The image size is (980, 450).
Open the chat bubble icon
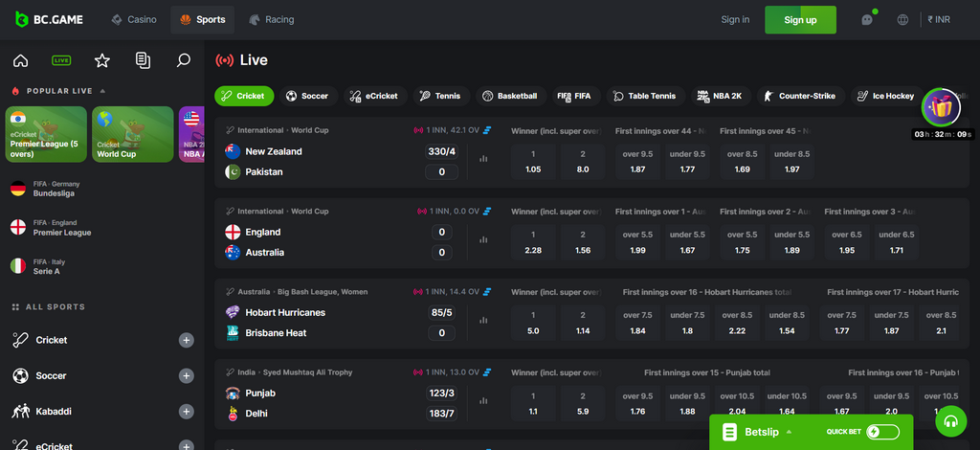coord(867,19)
